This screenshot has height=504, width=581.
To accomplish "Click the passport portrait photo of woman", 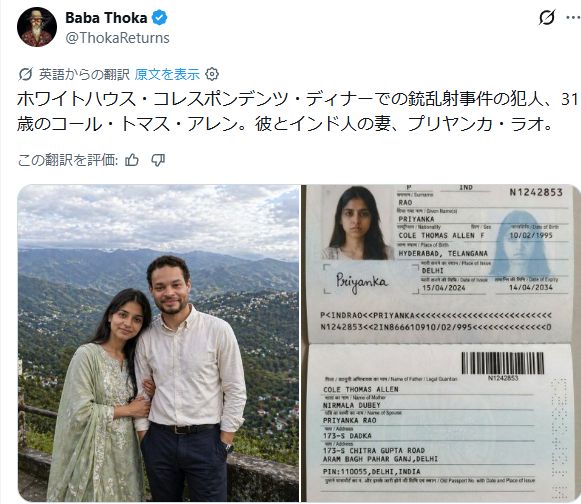I will 358,222.
